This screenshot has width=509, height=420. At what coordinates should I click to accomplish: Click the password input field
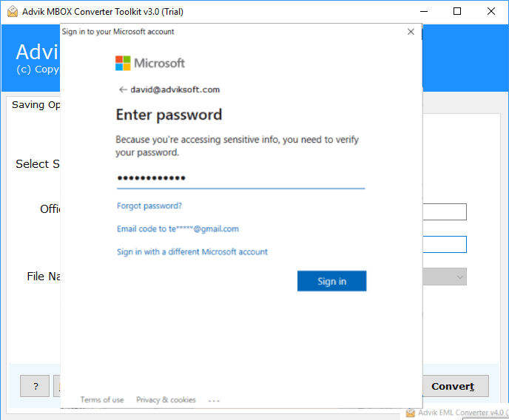click(x=241, y=178)
